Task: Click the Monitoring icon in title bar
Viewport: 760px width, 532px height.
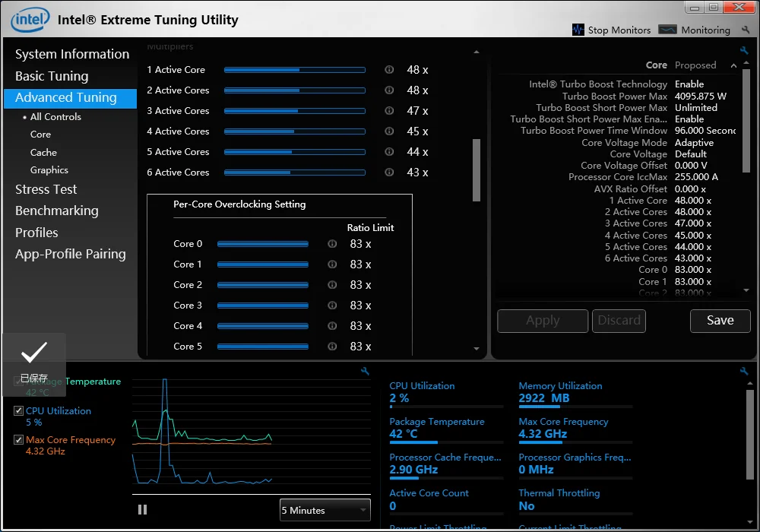Action: coord(667,30)
